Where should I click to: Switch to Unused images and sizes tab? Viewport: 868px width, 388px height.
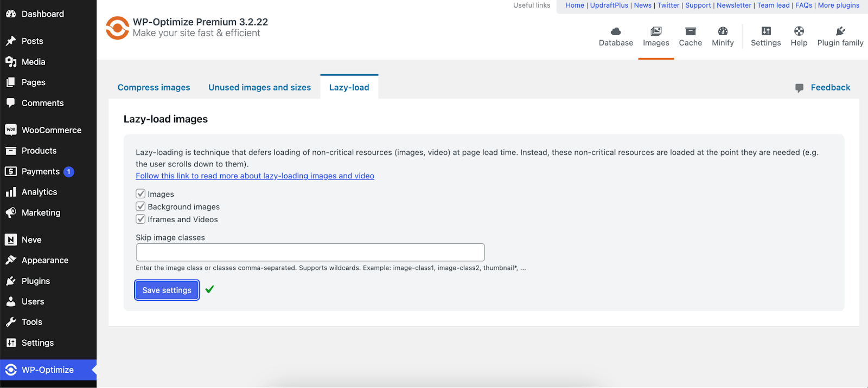(260, 87)
